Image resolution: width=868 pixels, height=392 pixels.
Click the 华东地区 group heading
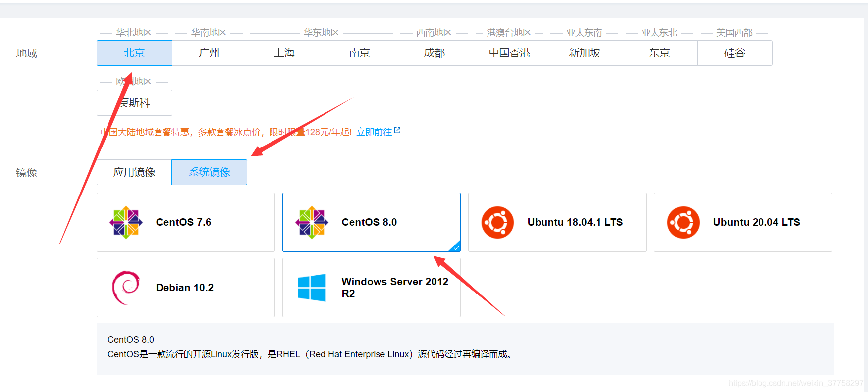click(x=322, y=33)
